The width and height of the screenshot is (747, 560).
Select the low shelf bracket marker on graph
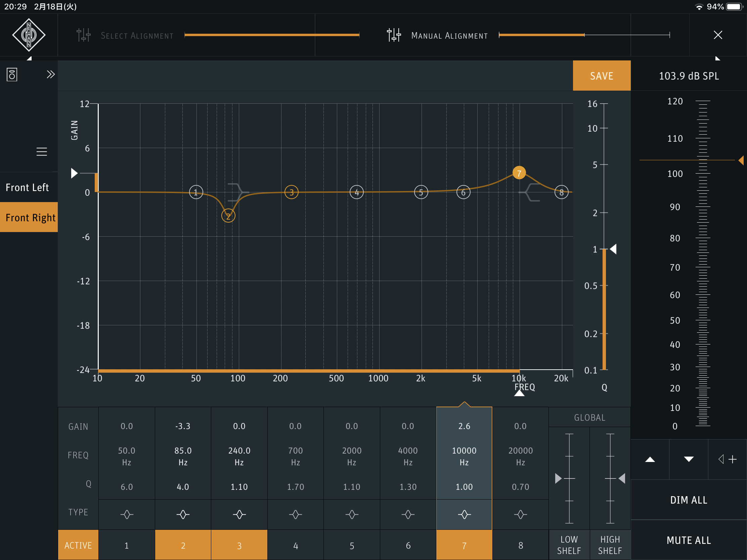[238, 192]
